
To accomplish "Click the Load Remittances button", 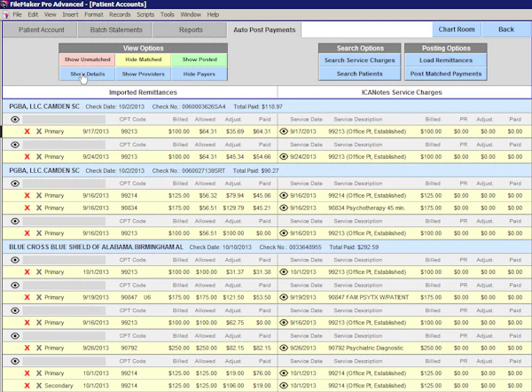I will pos(446,60).
